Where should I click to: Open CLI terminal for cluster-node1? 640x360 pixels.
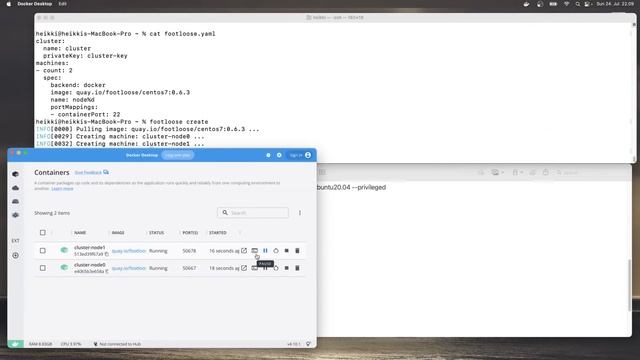pyautogui.click(x=254, y=251)
